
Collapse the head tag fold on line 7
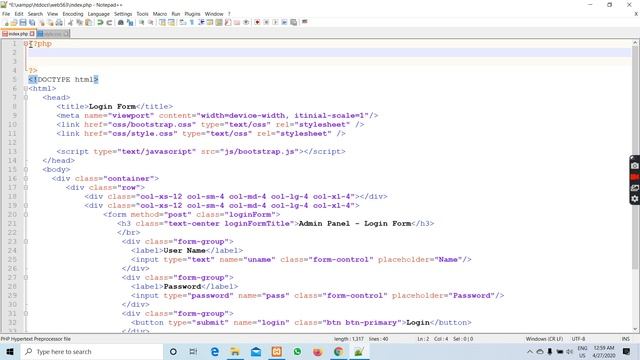coord(26,97)
